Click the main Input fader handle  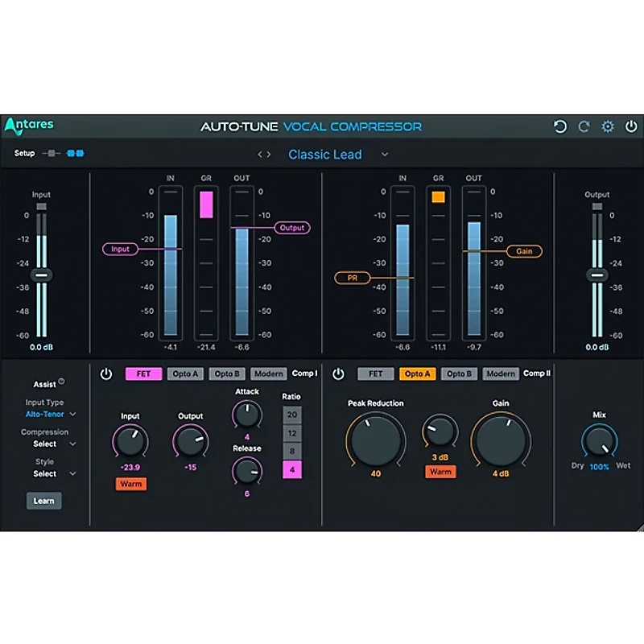(x=42, y=275)
